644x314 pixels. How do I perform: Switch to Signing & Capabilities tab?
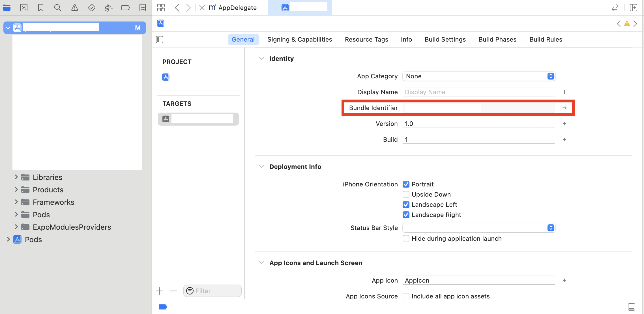pos(300,40)
